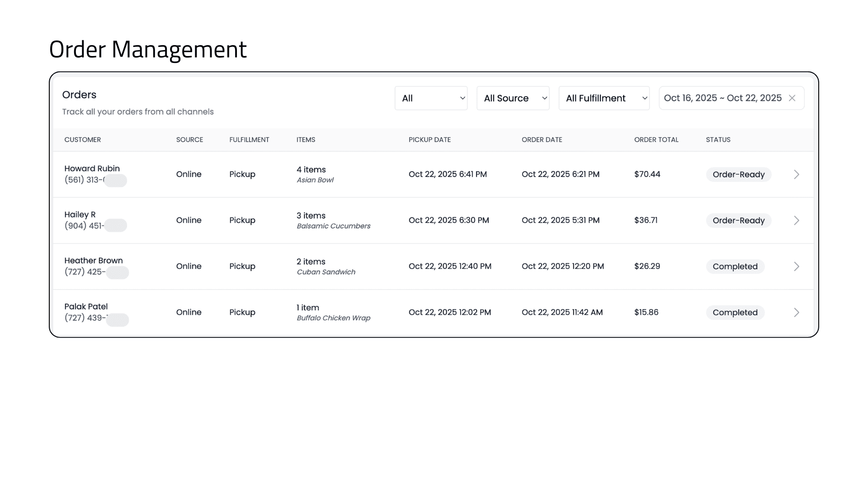868x488 pixels.
Task: Click the PICKUP DATE column header
Action: [429, 140]
